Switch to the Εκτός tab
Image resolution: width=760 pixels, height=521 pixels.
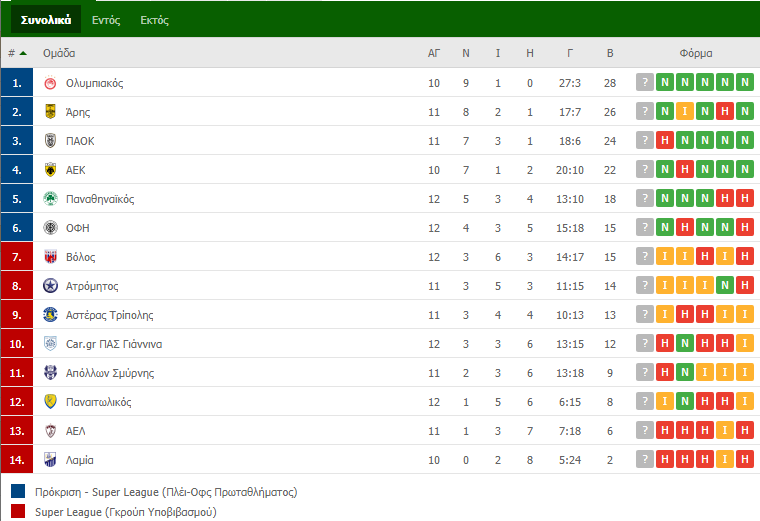pos(155,20)
